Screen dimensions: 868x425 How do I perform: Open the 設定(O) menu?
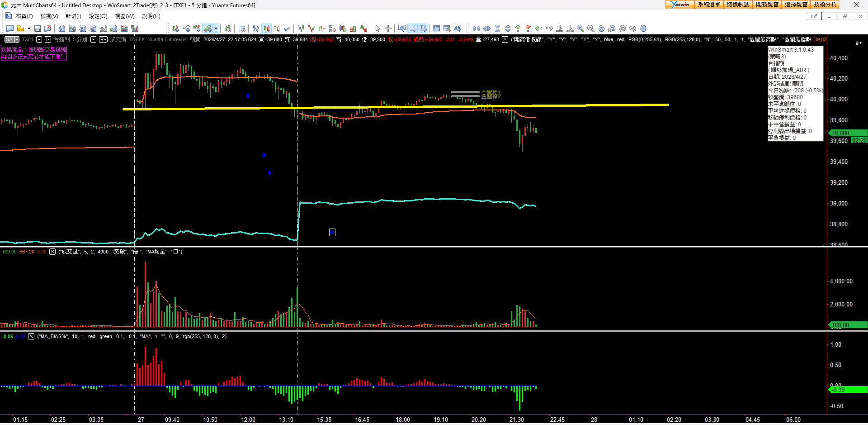(x=98, y=16)
